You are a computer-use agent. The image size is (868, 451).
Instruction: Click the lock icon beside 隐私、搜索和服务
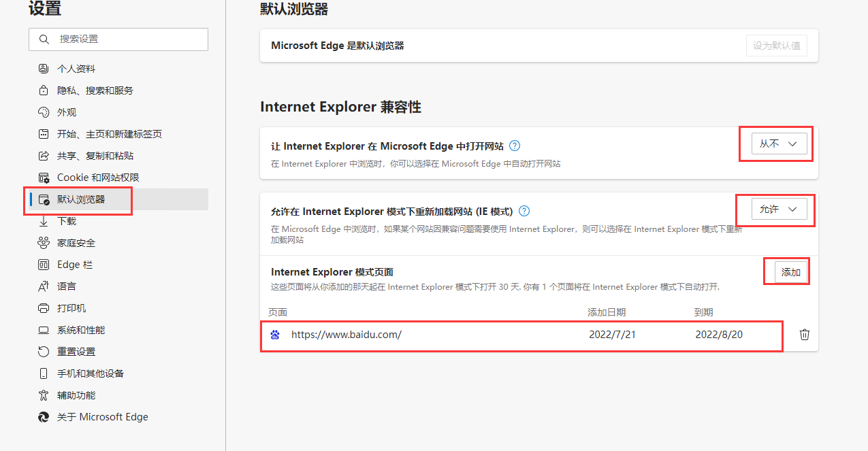tap(44, 90)
